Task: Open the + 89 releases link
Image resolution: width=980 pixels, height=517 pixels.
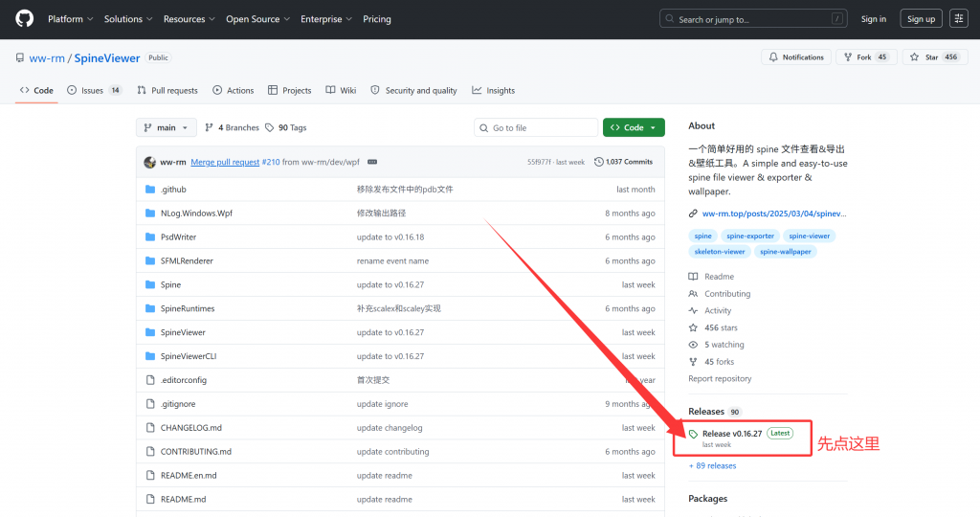Action: [712, 465]
